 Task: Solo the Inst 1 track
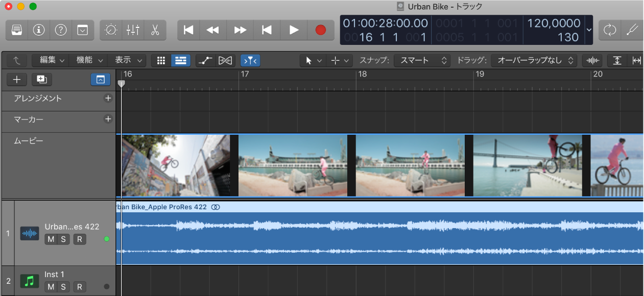coord(63,287)
